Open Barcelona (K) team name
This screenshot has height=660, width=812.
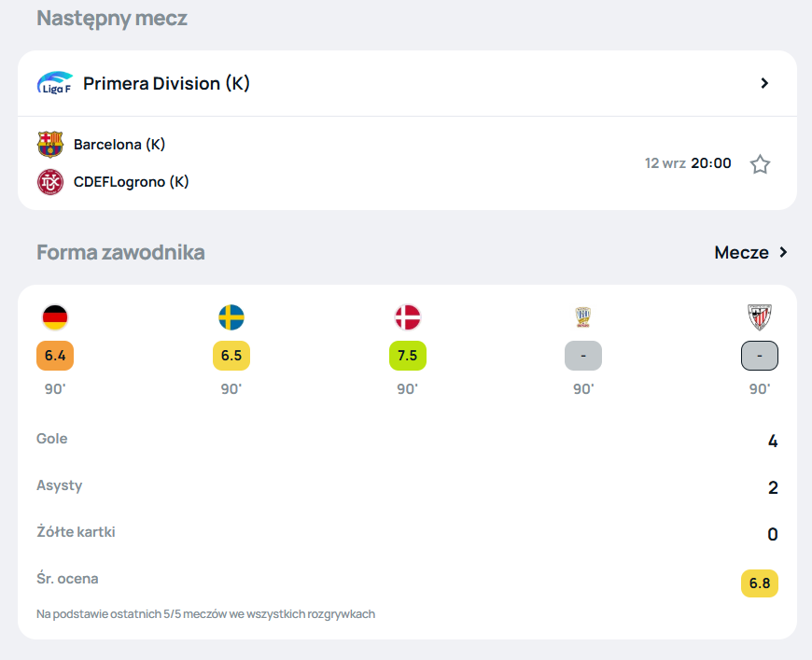(x=119, y=144)
